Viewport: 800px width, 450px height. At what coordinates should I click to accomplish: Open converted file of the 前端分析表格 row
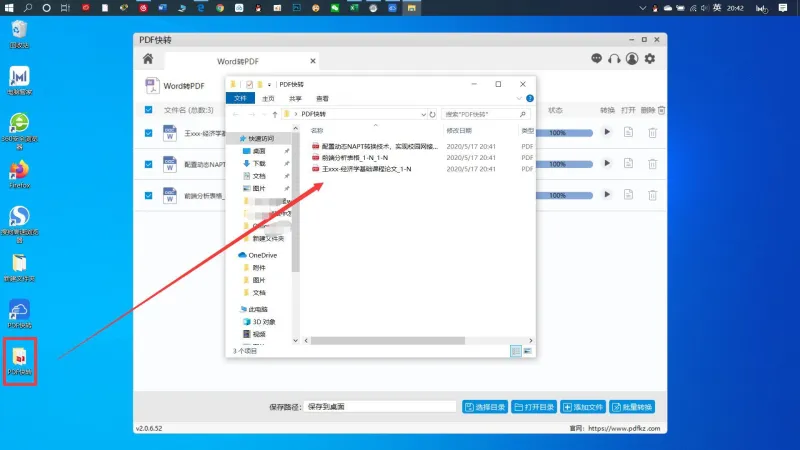point(628,195)
